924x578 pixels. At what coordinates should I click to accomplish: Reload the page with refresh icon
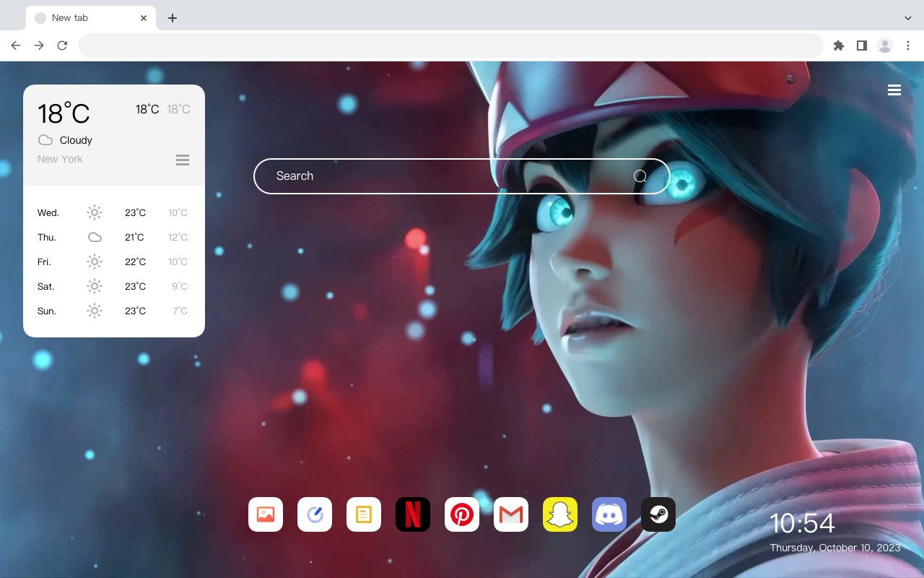click(62, 46)
